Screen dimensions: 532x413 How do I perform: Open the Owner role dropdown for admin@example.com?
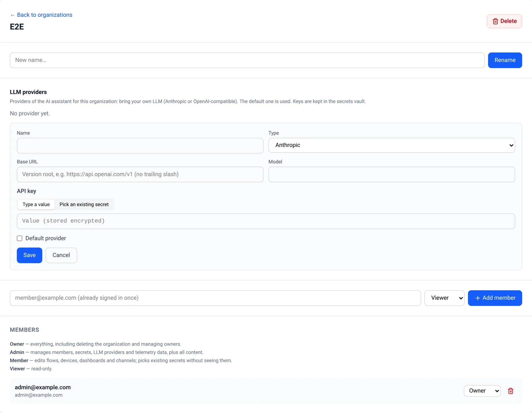(482, 391)
